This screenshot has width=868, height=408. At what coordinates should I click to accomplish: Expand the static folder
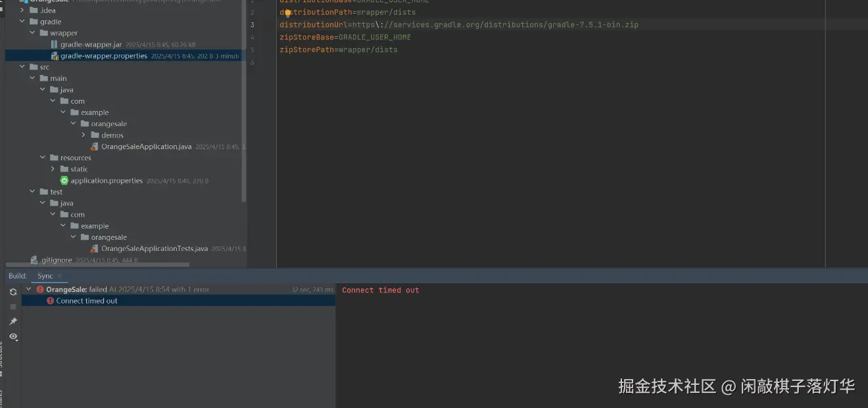53,169
